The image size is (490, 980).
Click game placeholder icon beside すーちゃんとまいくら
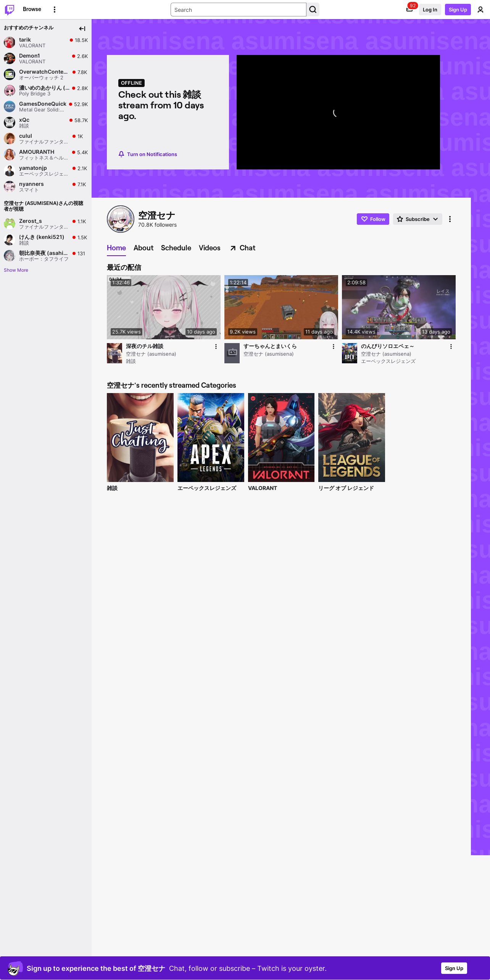coord(232,353)
